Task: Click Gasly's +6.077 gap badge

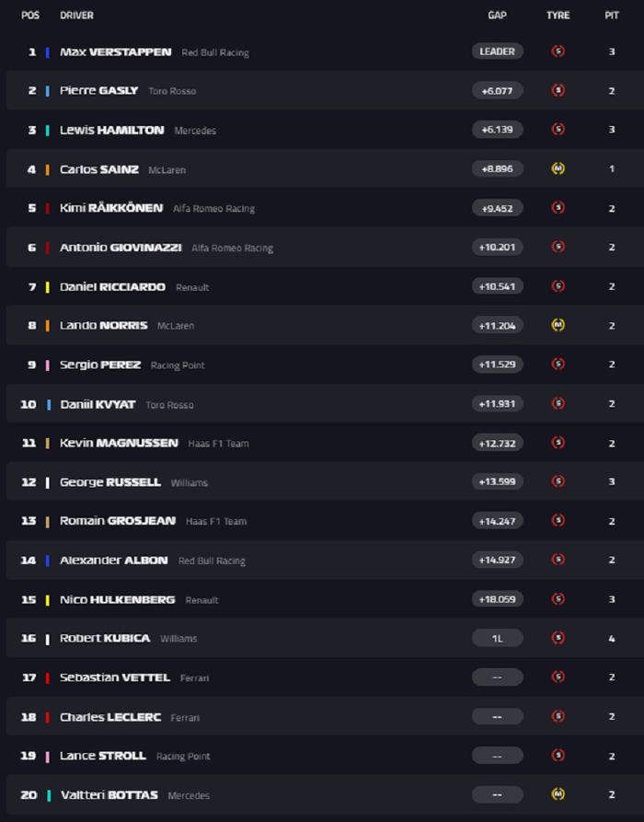Action: pyautogui.click(x=497, y=90)
